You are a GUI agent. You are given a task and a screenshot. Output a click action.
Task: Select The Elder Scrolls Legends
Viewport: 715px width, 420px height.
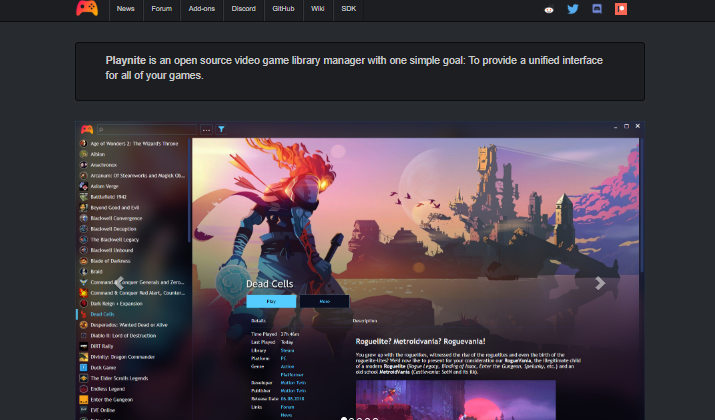tap(119, 379)
